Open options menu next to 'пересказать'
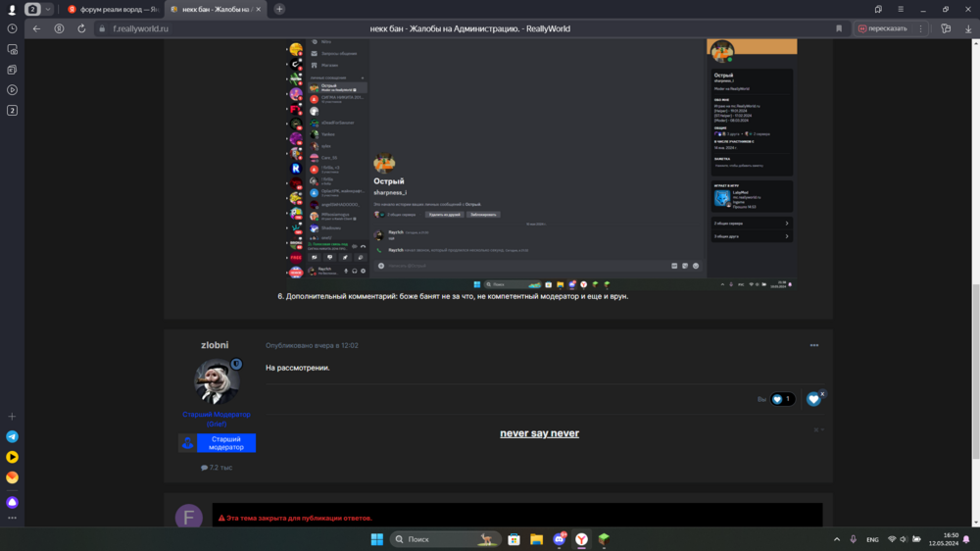Viewport: 980px width, 551px height. pos(920,28)
